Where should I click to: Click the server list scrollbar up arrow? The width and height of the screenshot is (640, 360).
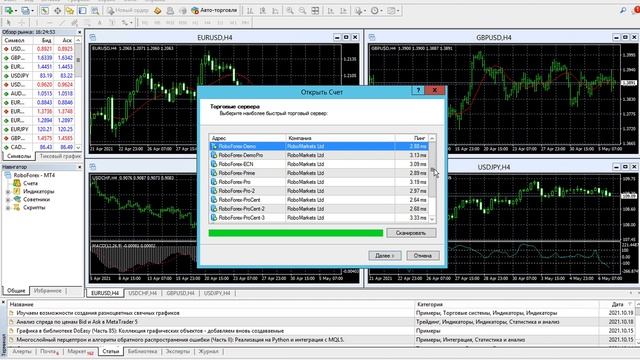(x=432, y=138)
